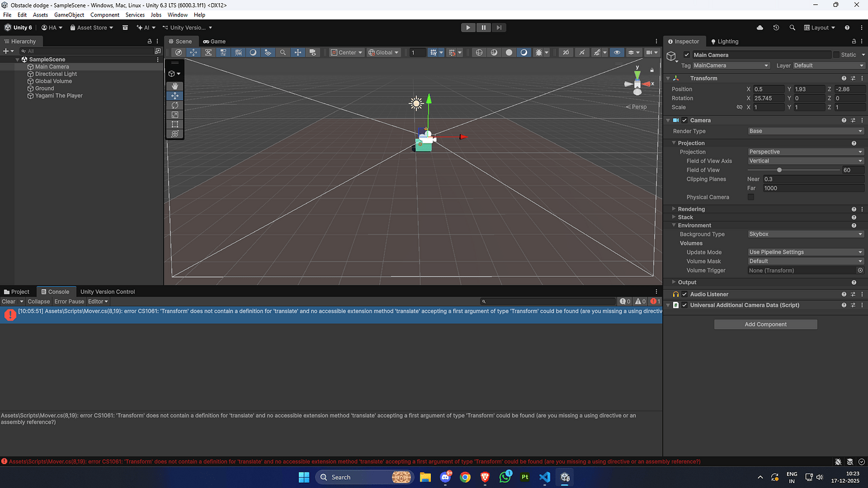This screenshot has width=868, height=488.
Task: Open the Background Type Skybox dropdown
Action: (x=806, y=234)
